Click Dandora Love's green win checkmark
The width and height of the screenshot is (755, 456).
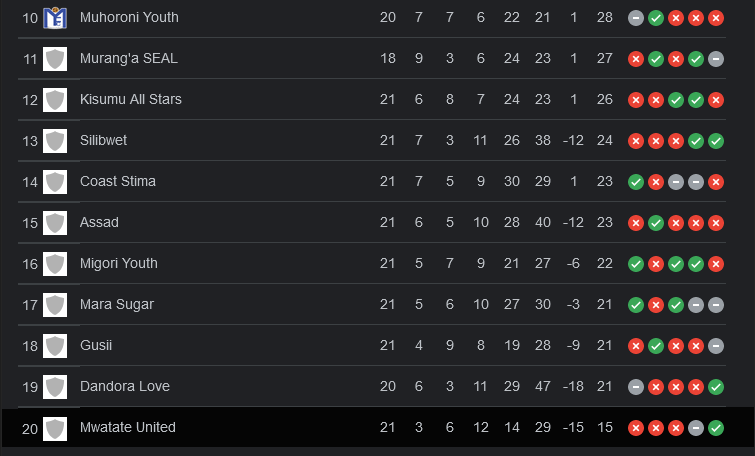pos(716,387)
